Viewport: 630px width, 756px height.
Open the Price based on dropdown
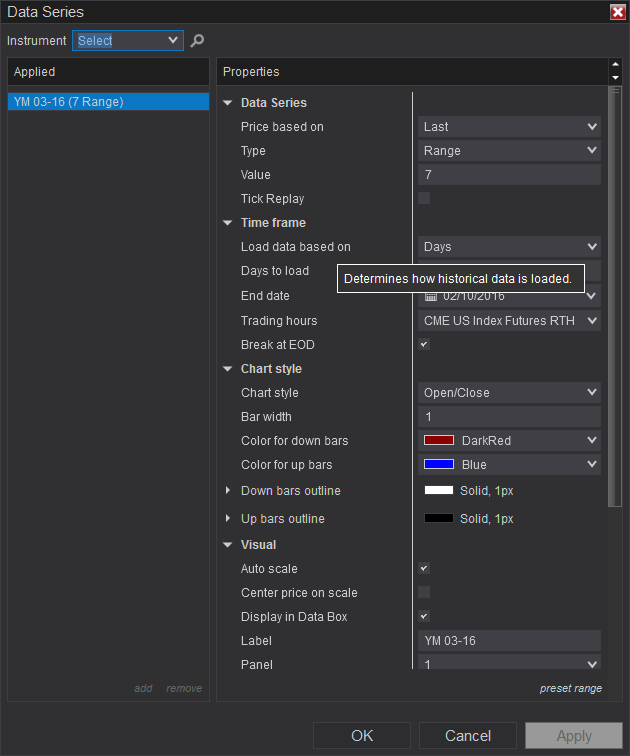click(508, 127)
